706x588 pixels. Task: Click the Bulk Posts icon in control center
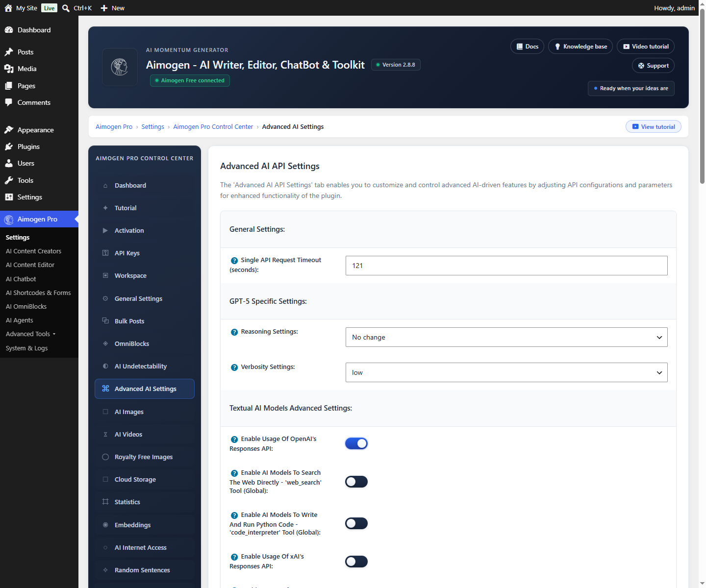[105, 320]
